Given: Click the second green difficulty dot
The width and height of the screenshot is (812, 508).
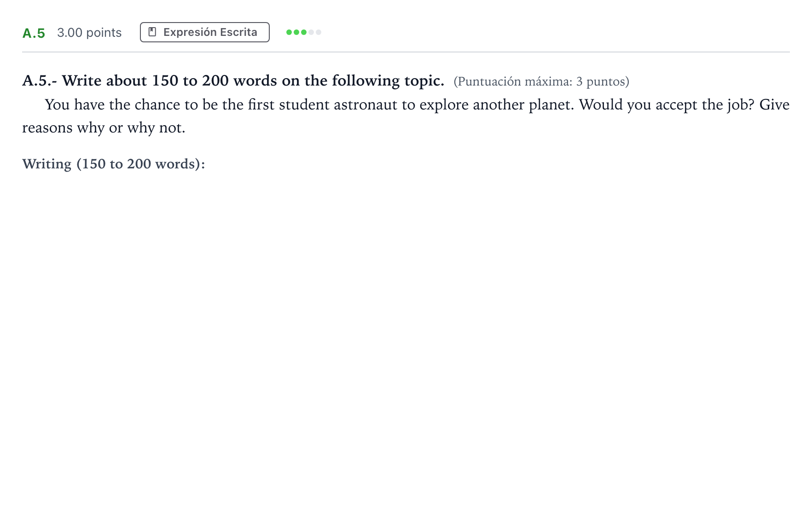Looking at the screenshot, I should coord(296,32).
